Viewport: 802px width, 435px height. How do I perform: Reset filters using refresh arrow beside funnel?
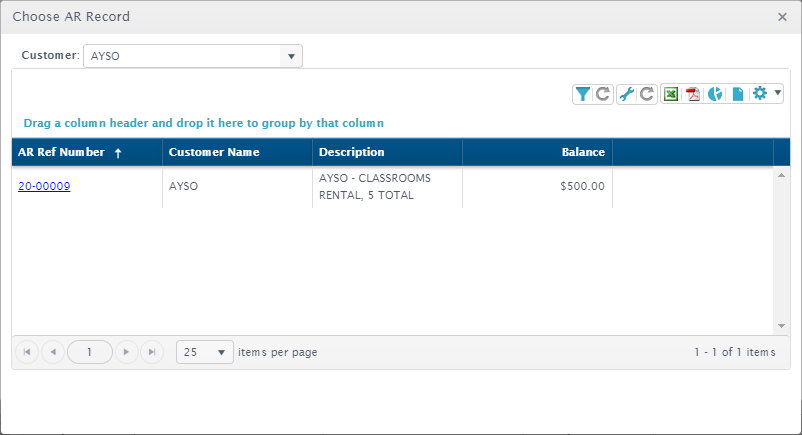603,94
